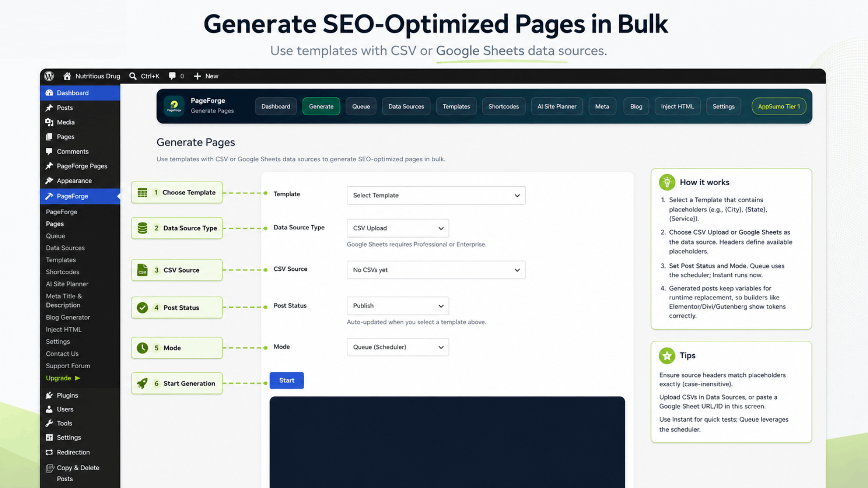Click the Appearance brush icon
Viewport: 868px width, 488px height.
pos(49,180)
